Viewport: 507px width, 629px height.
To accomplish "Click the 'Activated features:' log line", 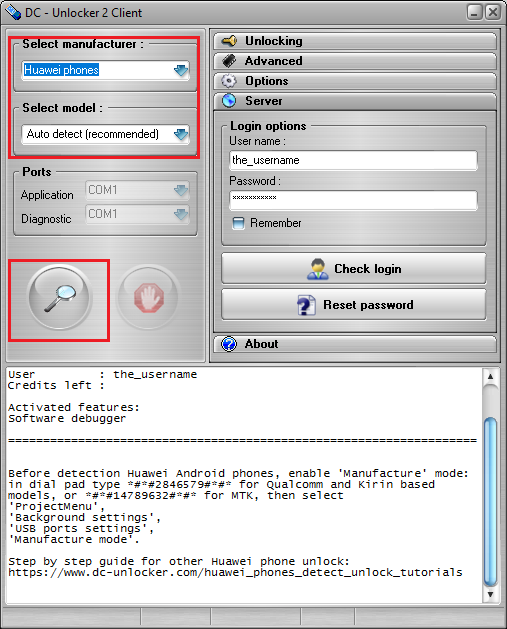I will [74, 408].
